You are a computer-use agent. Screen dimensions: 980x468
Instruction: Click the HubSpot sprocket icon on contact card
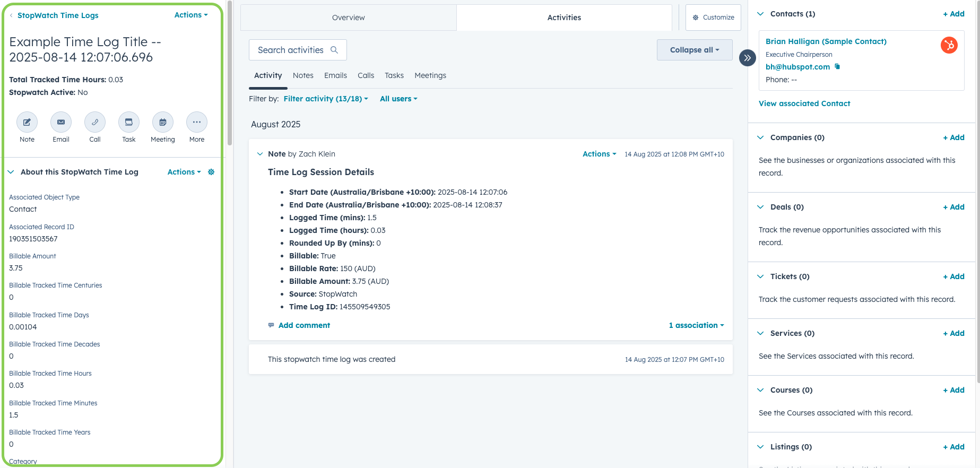tap(949, 45)
